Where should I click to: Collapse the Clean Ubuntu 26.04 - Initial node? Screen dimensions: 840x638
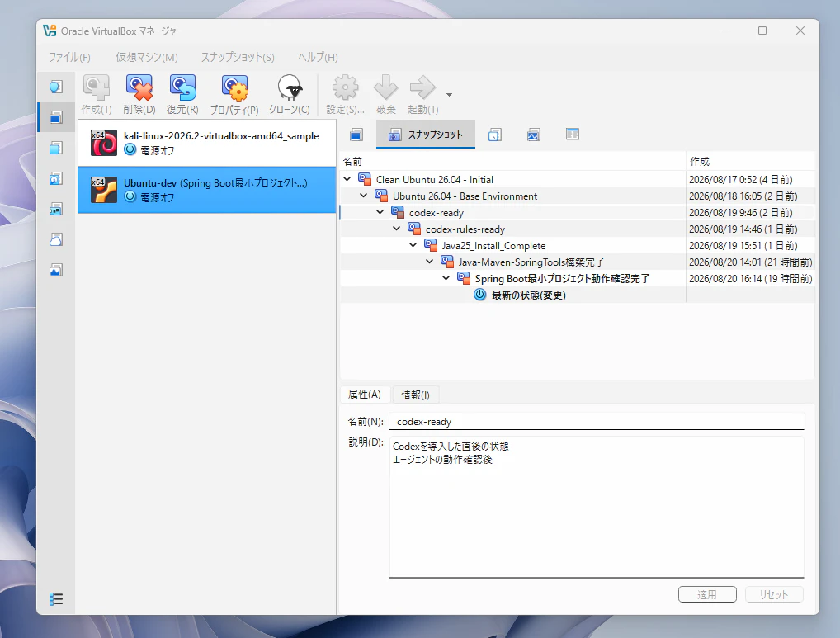click(347, 179)
